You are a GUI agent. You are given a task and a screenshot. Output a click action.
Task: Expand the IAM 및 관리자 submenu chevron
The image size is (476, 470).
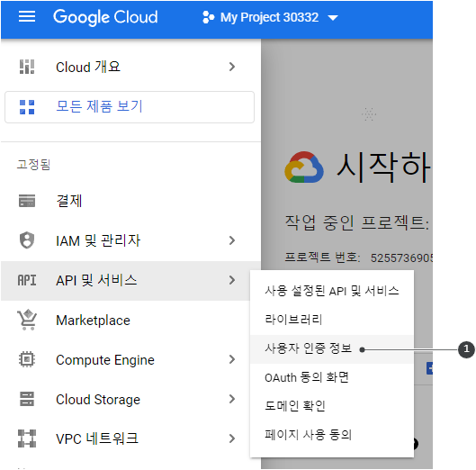pyautogui.click(x=232, y=240)
